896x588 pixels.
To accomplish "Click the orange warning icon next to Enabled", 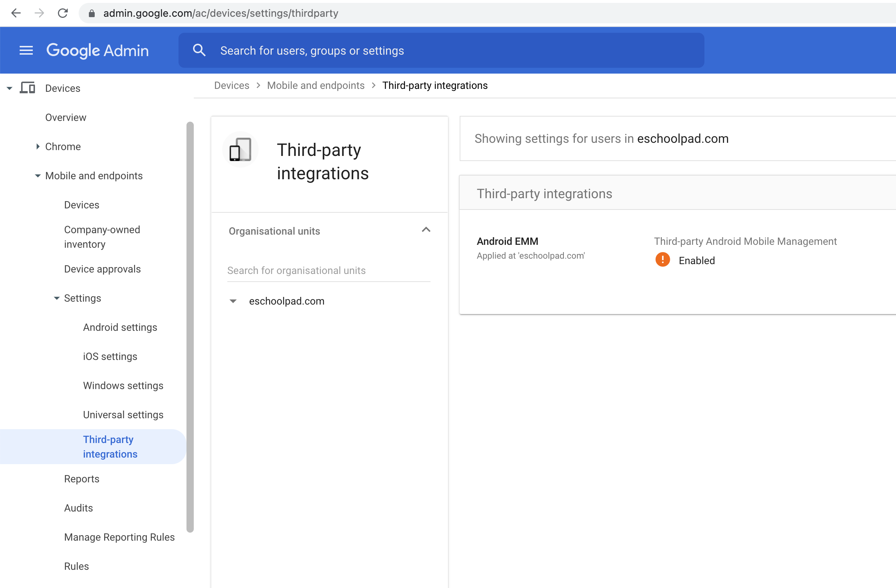I will pyautogui.click(x=662, y=259).
